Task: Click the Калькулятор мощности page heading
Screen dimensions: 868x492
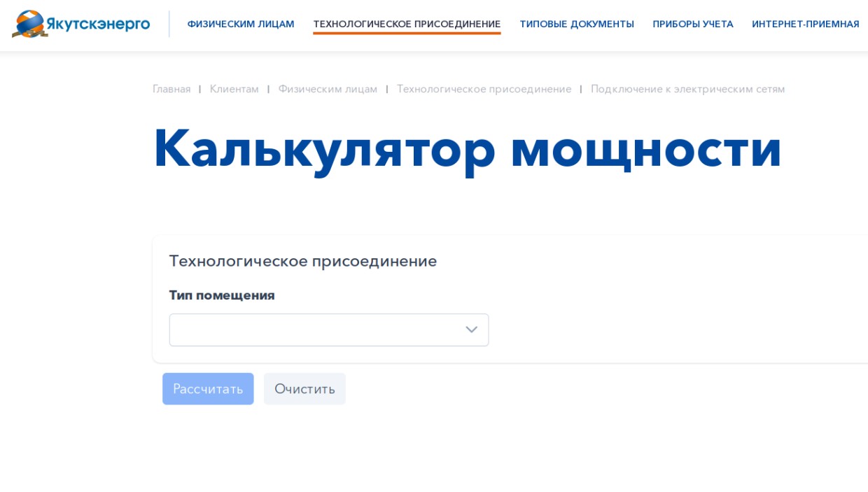Action: pos(467,148)
